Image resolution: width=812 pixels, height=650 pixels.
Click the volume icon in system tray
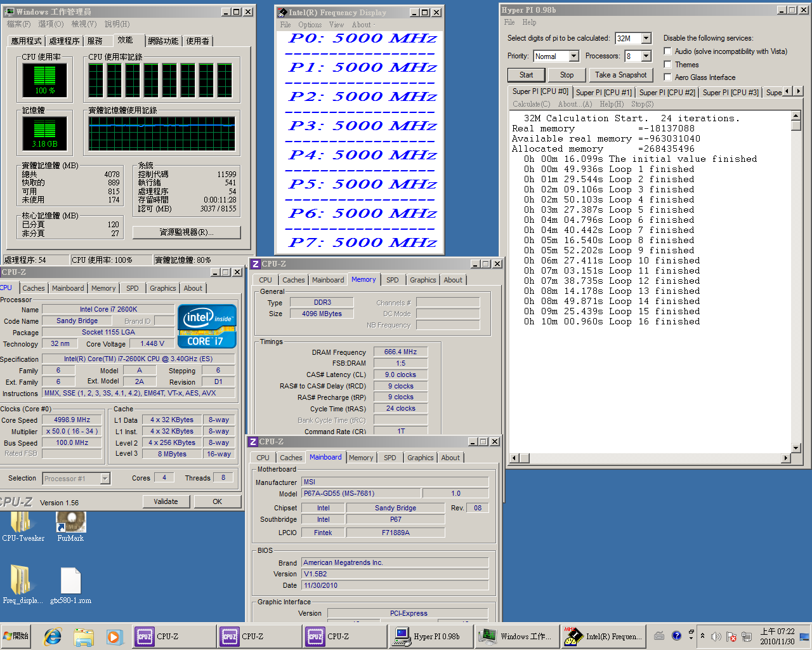716,636
